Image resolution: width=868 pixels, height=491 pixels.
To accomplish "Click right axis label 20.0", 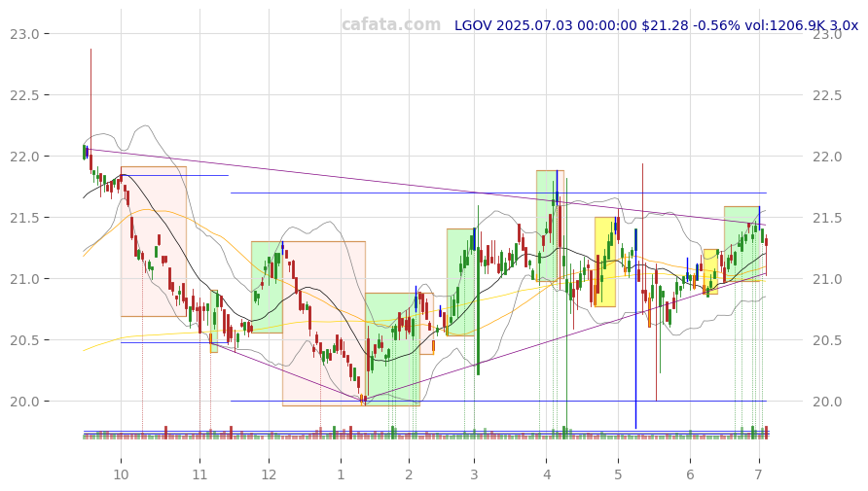I will coord(827,402).
